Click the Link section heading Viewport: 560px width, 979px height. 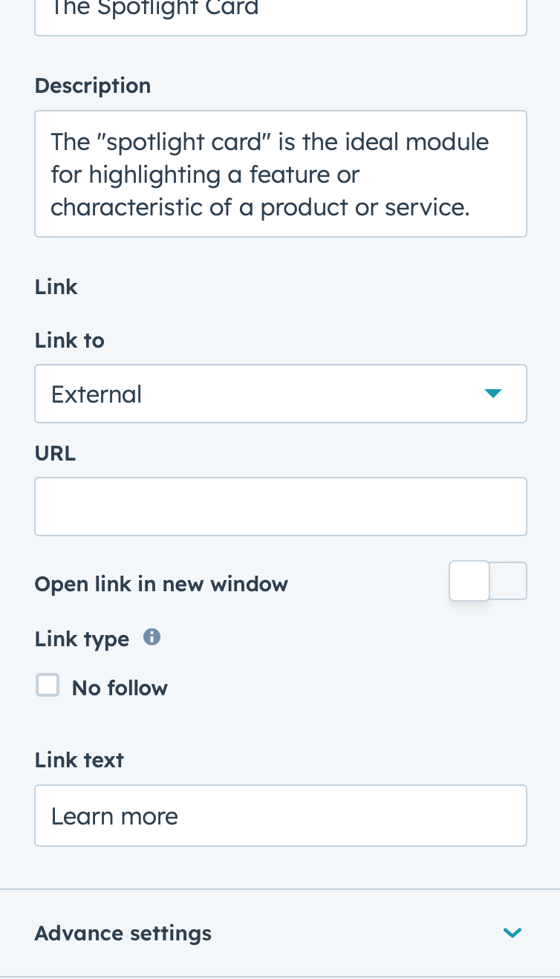(56, 287)
